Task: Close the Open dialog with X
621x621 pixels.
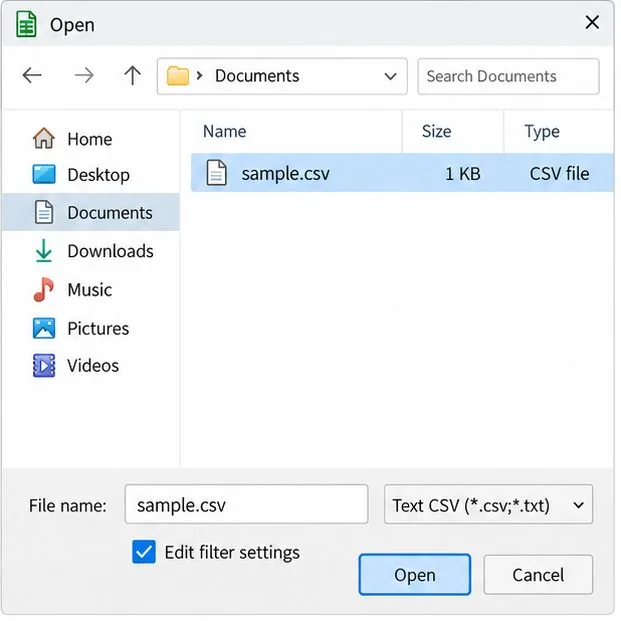Action: 592,22
